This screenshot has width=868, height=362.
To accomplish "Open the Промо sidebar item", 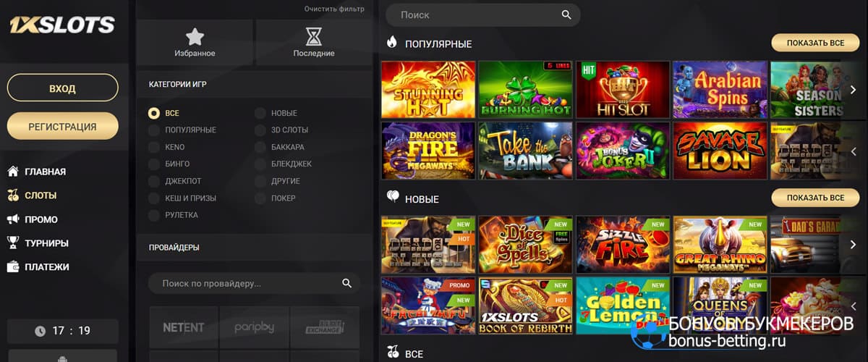I will coord(41,219).
